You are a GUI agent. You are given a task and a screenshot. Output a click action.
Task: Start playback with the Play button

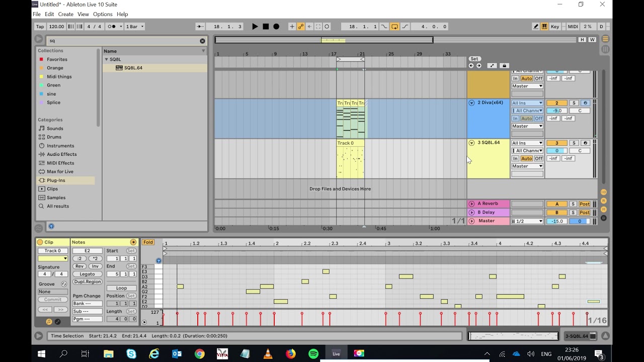pyautogui.click(x=255, y=27)
